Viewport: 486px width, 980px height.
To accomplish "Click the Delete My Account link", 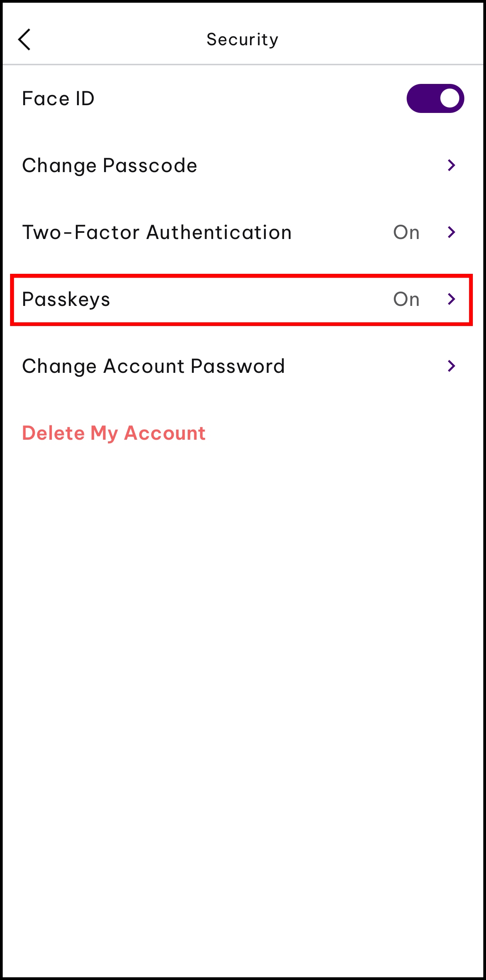I will click(x=114, y=433).
